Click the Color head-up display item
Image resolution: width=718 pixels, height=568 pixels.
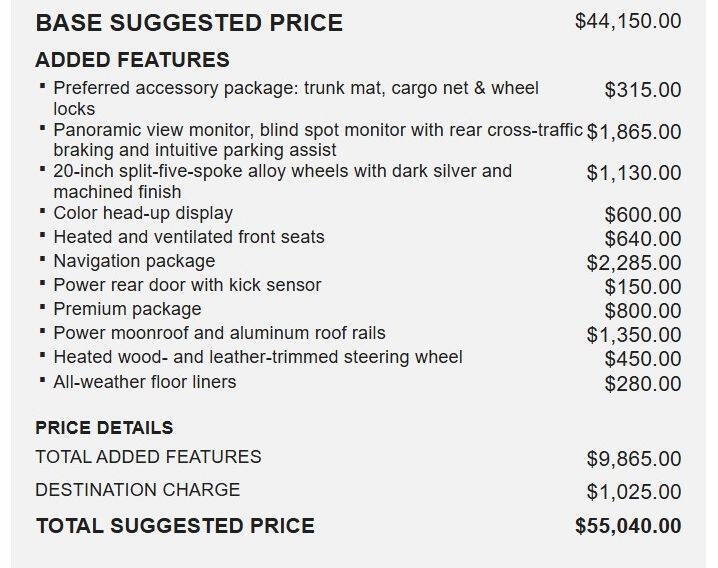click(143, 213)
